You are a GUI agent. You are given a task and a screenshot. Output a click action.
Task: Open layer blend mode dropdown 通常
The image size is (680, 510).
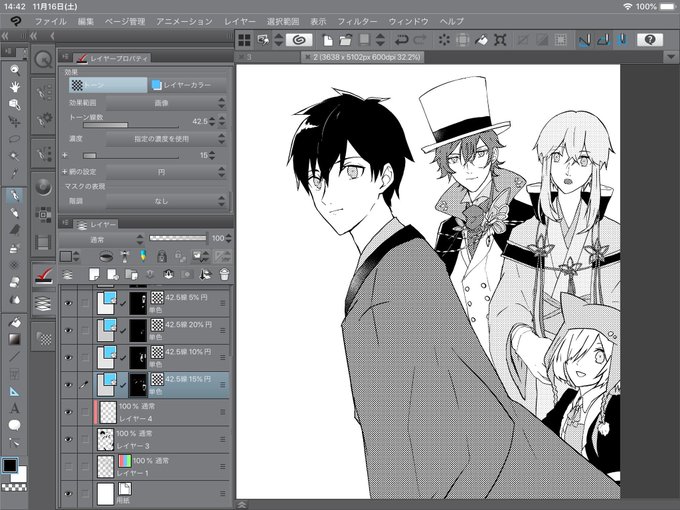click(x=101, y=239)
